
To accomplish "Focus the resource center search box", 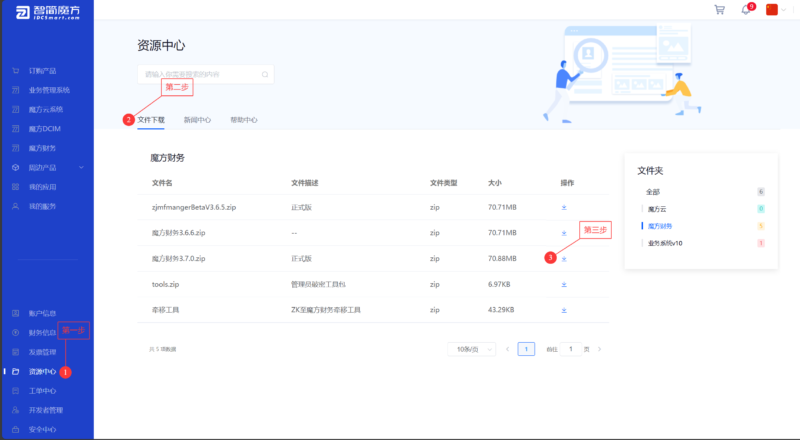I will (x=206, y=74).
